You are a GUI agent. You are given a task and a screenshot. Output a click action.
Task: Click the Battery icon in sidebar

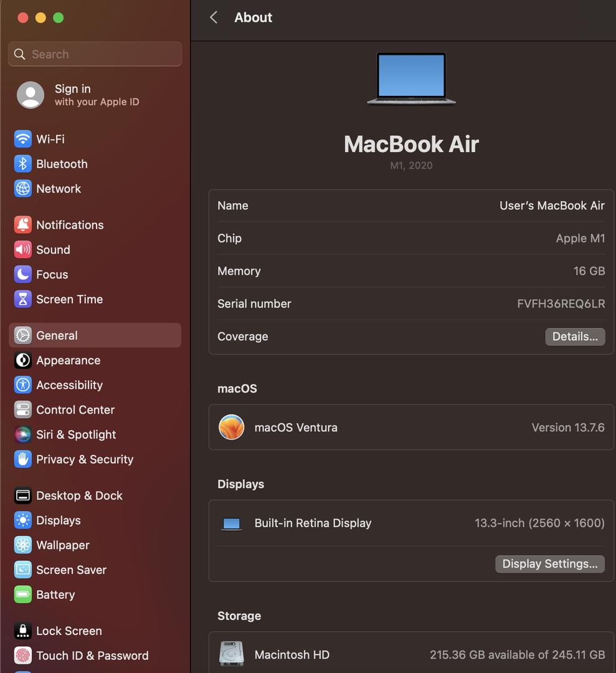click(x=23, y=594)
